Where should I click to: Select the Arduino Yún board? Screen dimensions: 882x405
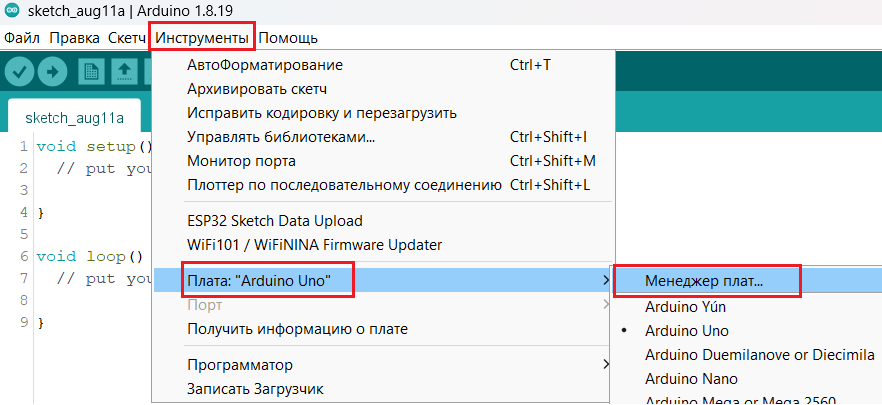pos(748,307)
